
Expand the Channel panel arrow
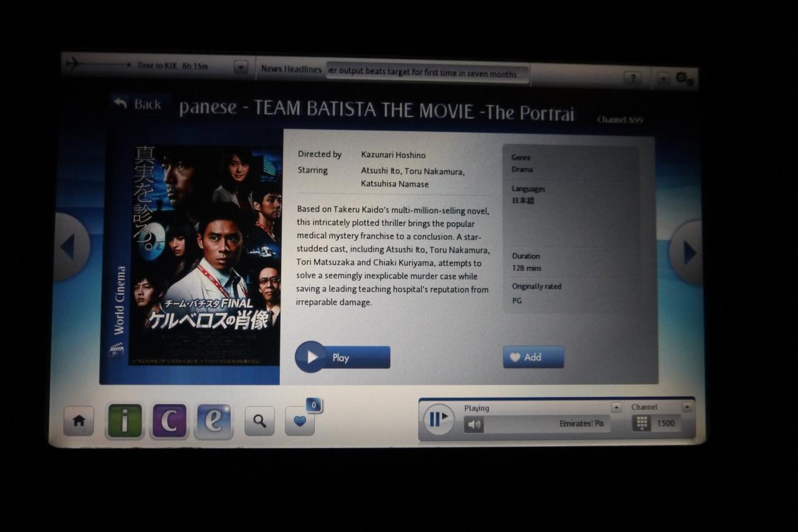point(687,407)
